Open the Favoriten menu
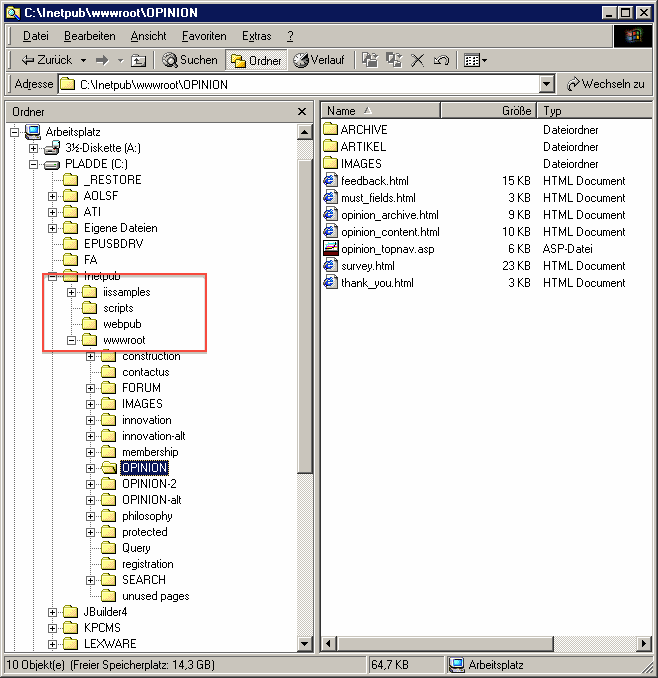 (x=204, y=36)
